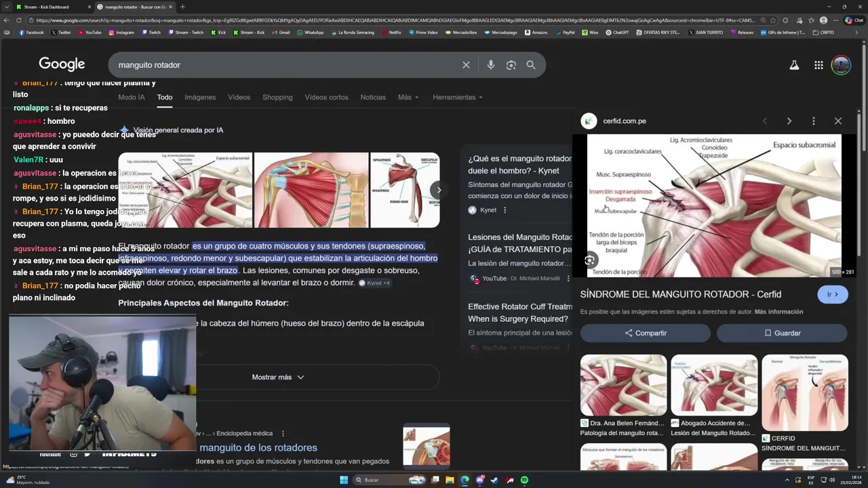
Task: Go to next image in preview panel
Action: pyautogui.click(x=789, y=121)
